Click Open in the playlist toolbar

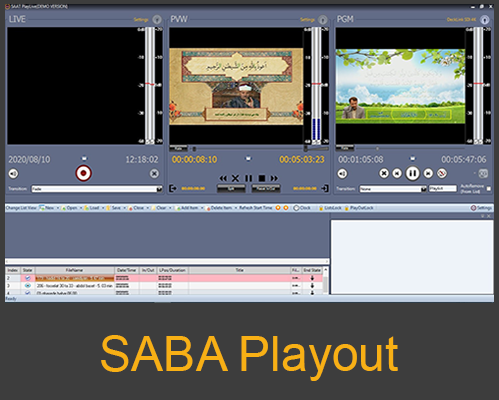(69, 208)
